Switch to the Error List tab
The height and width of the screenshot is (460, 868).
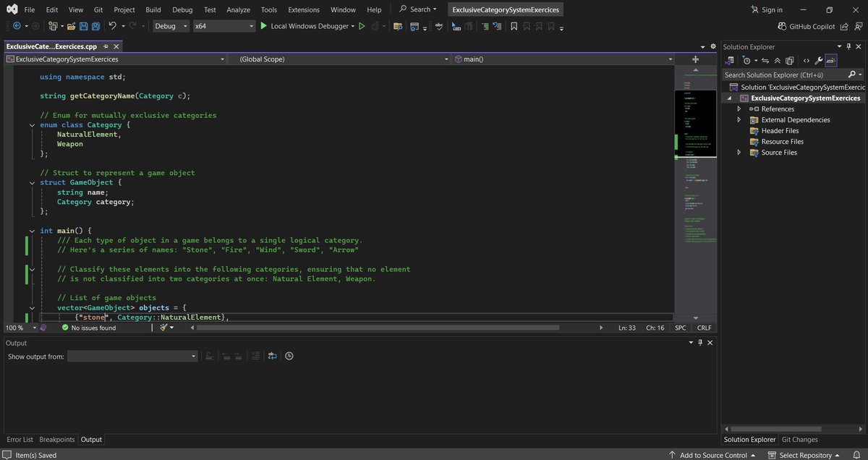19,439
